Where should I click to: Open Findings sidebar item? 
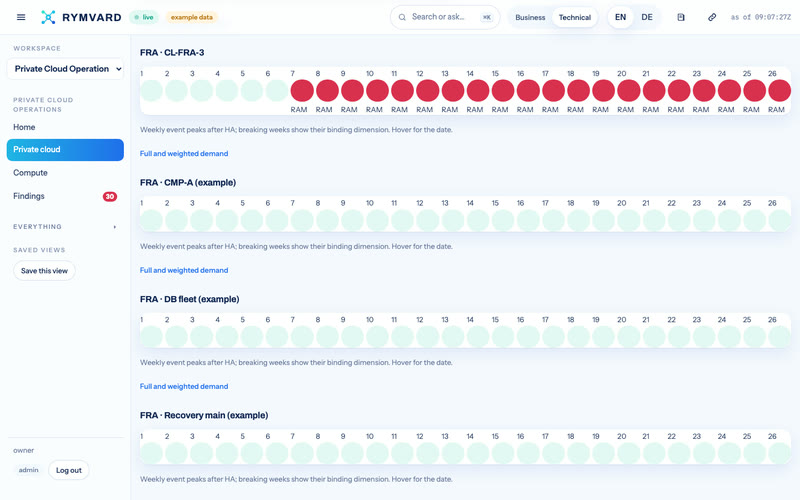coord(65,196)
